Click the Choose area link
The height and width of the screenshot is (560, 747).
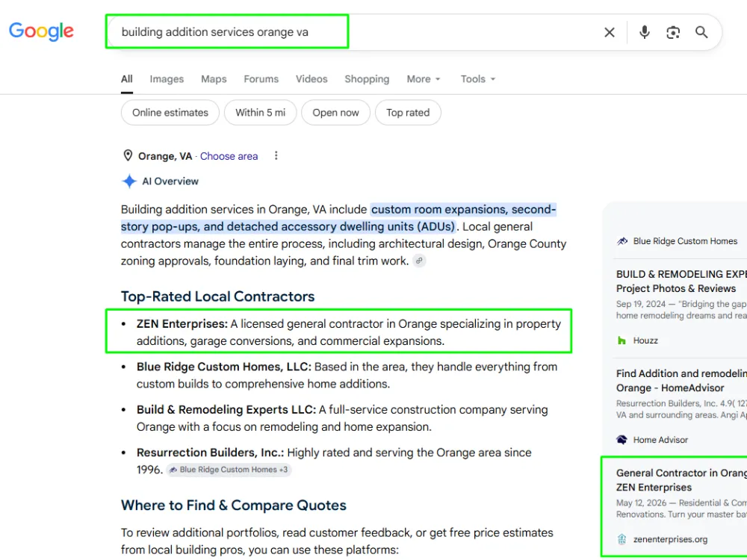229,156
